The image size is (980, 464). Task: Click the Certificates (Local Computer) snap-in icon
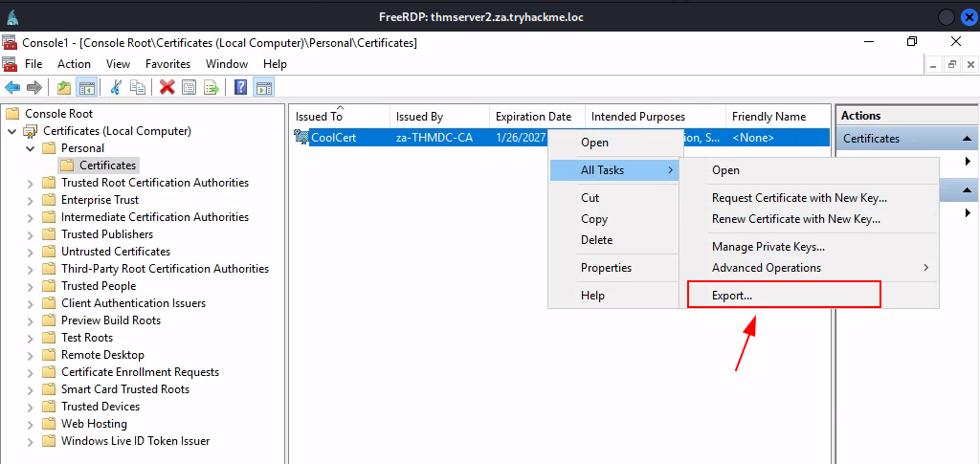[31, 131]
